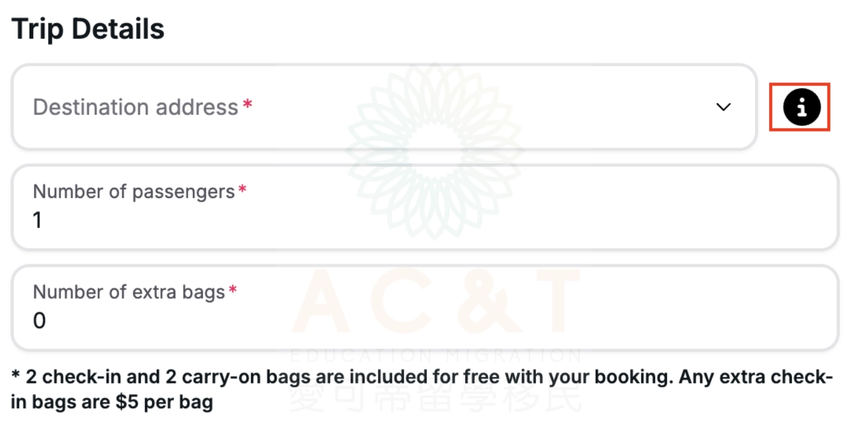Screen dimensions: 868x434
Task: Click the red asterisk after extra bags
Action: click(232, 290)
